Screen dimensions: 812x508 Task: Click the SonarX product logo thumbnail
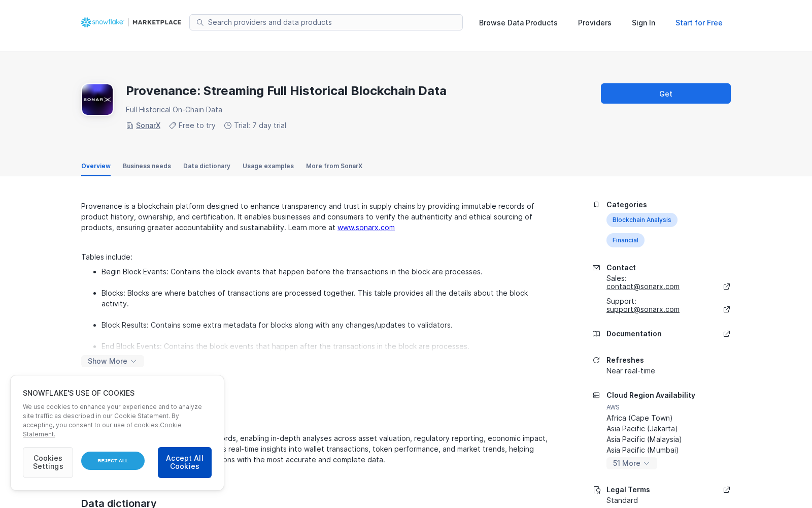click(x=97, y=100)
